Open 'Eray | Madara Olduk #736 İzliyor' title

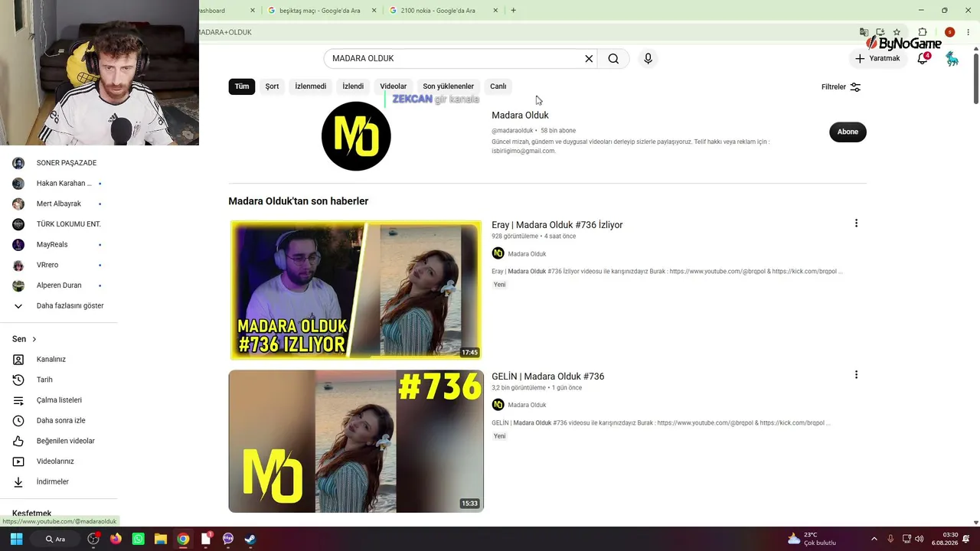click(x=557, y=225)
